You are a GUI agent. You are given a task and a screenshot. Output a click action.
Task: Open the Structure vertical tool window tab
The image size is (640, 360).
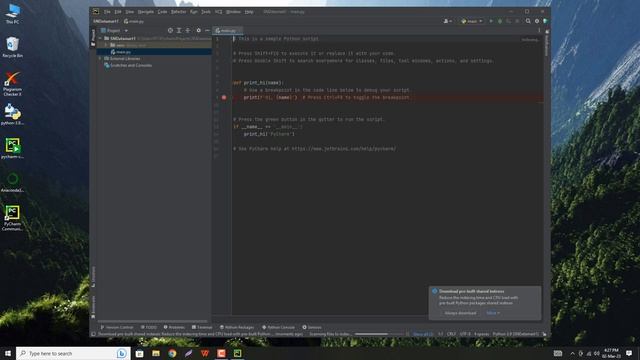pyautogui.click(x=93, y=277)
